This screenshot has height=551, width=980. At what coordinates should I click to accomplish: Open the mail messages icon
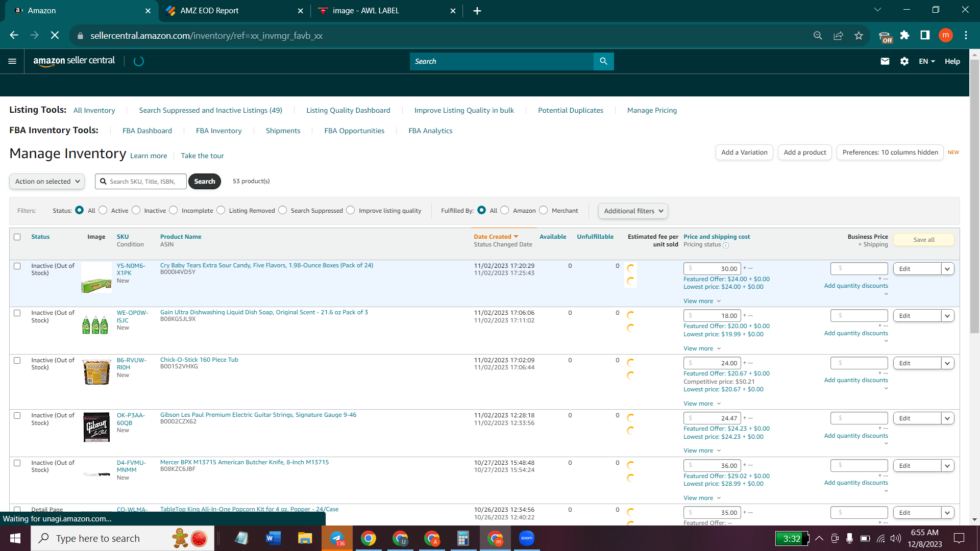coord(885,61)
